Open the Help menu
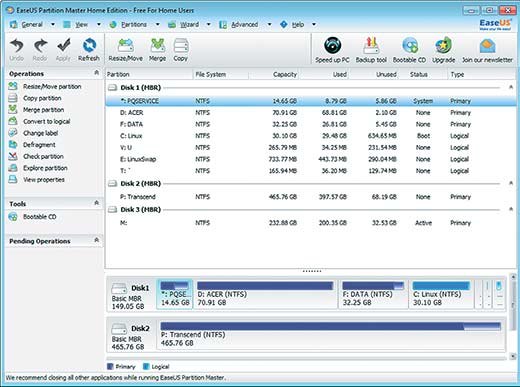The height and width of the screenshot is (387, 520). pos(292,24)
